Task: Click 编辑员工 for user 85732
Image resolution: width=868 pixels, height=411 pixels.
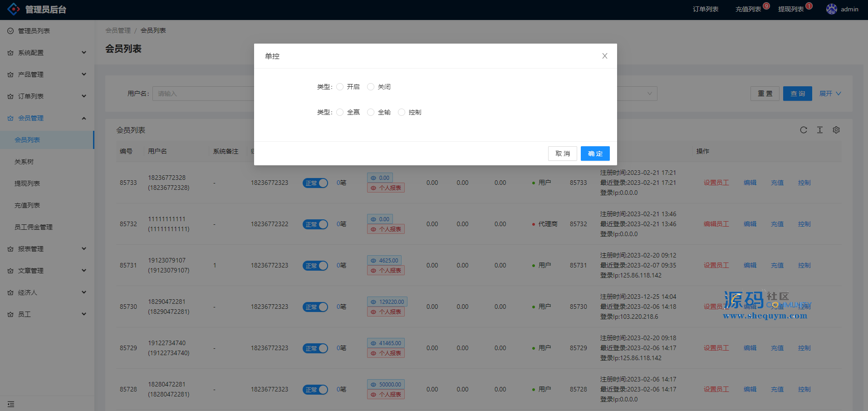Action: pos(716,224)
